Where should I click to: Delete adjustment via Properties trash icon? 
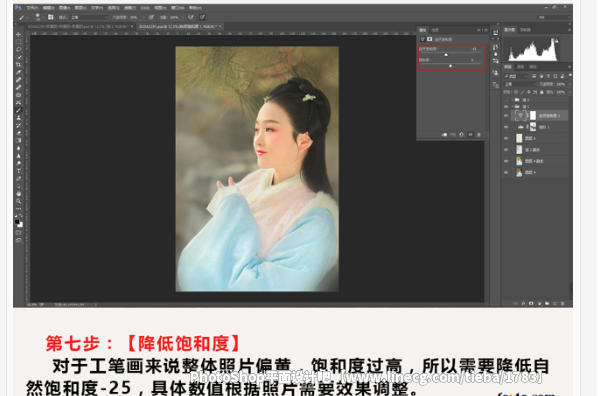click(x=479, y=134)
